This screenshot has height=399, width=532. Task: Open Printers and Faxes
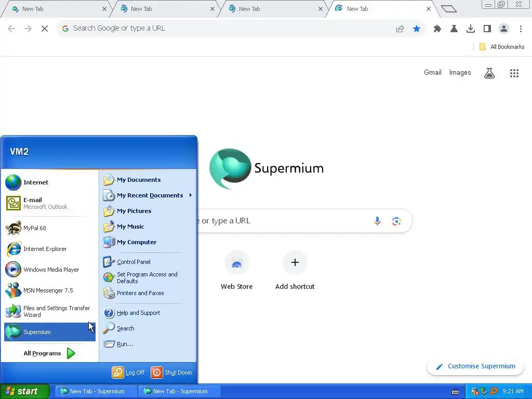(x=148, y=293)
